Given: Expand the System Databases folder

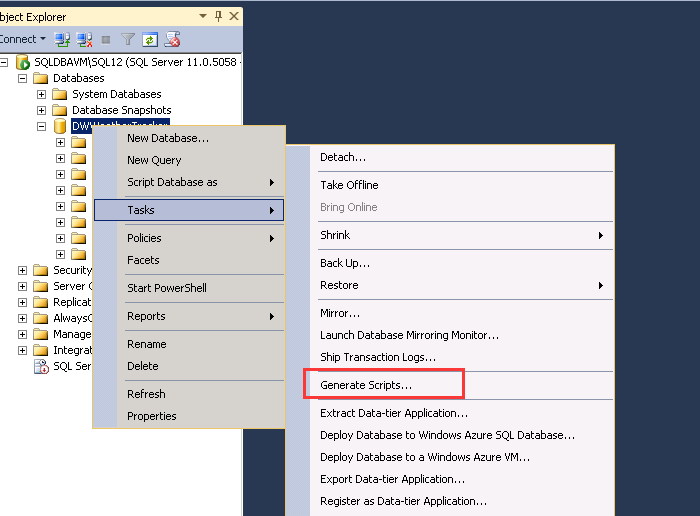Looking at the screenshot, I should pyautogui.click(x=42, y=95).
